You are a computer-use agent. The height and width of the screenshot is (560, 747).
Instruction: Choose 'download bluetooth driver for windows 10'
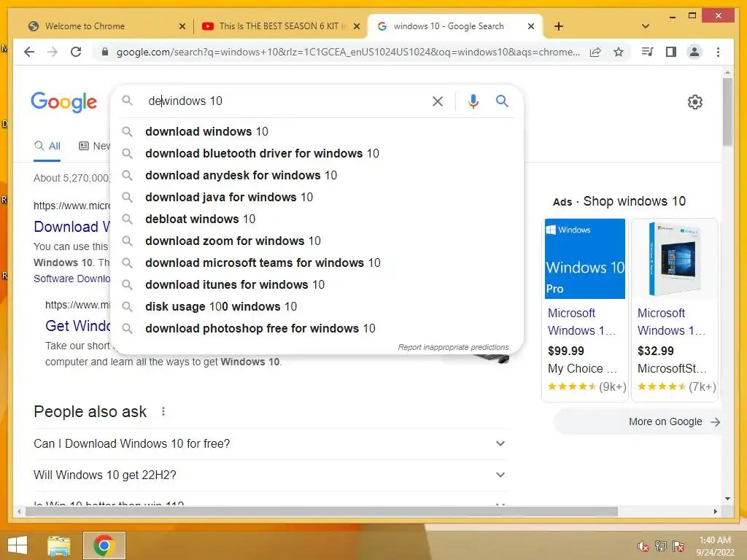[x=317, y=153]
